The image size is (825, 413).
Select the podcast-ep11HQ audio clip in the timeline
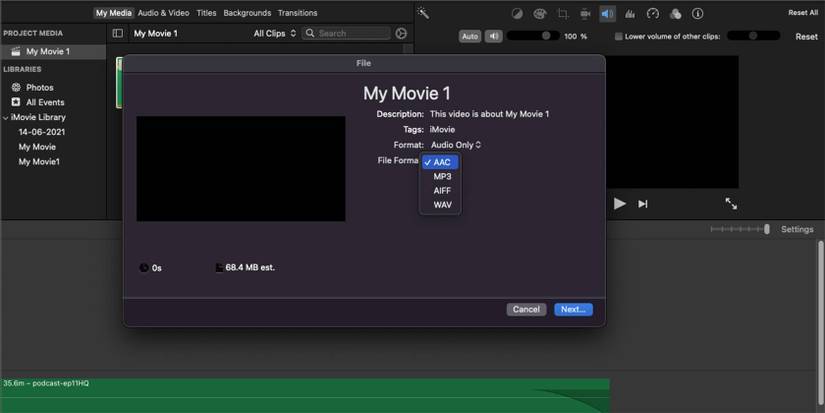pyautogui.click(x=305, y=396)
